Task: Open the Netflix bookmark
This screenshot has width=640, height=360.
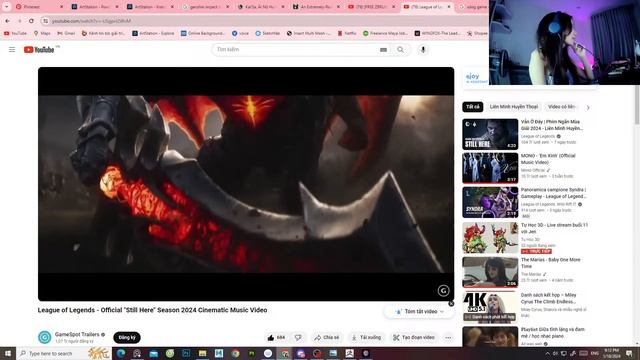Action: click(x=347, y=33)
